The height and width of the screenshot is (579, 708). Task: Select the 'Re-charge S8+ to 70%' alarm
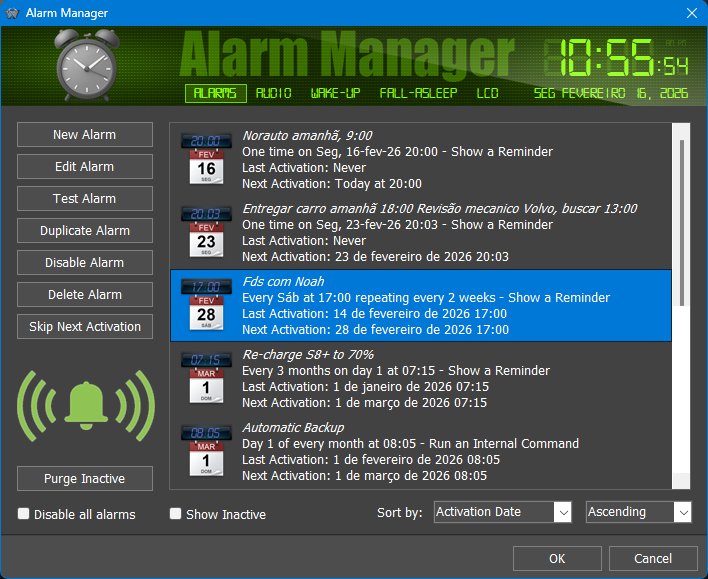click(x=421, y=378)
